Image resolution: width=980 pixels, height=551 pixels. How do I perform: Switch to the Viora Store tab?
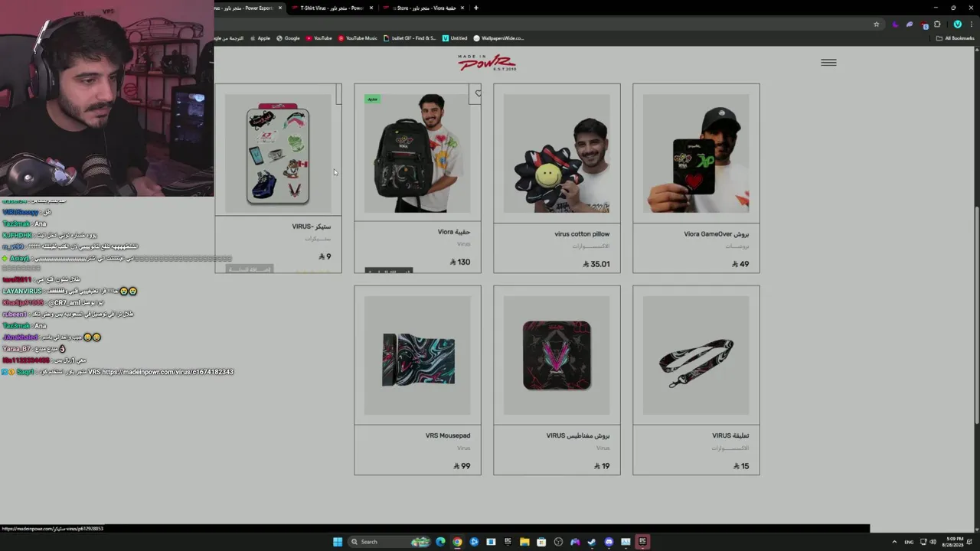click(423, 8)
